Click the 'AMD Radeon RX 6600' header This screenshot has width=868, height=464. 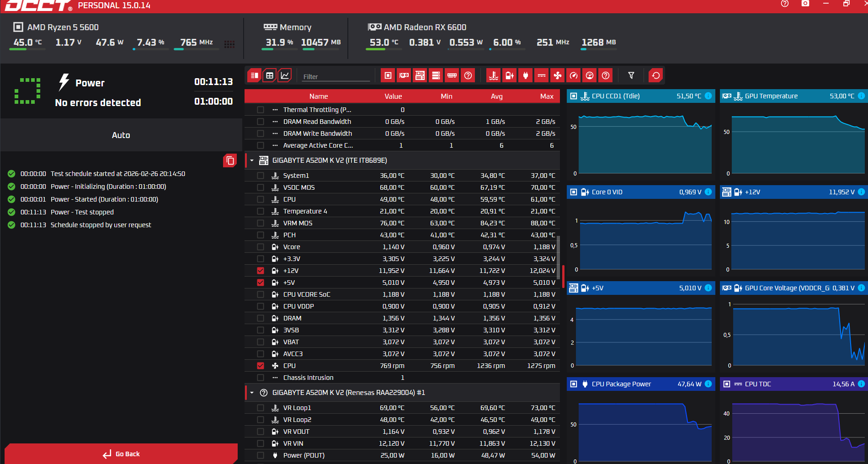(425, 27)
